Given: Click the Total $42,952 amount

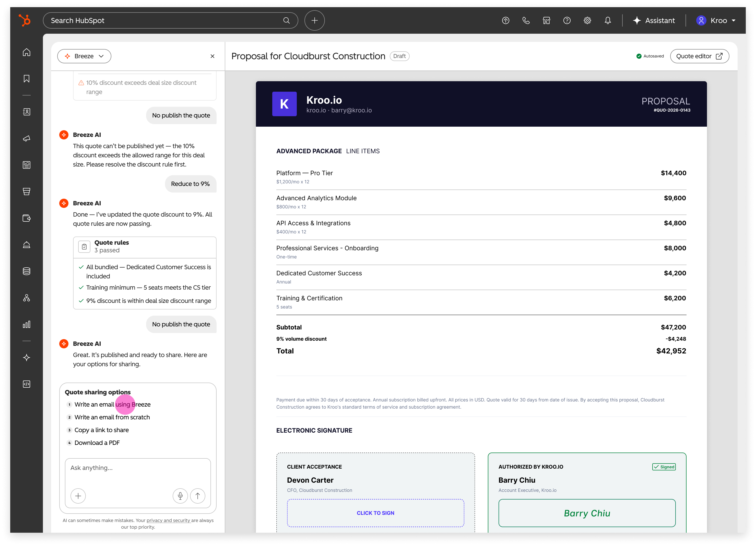Looking at the screenshot, I should (x=671, y=351).
